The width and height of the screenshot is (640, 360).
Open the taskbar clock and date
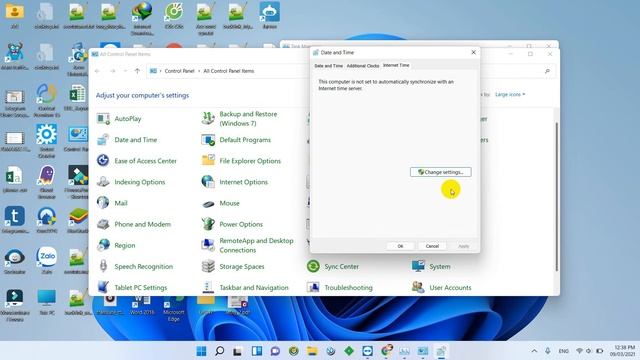tap(622, 351)
